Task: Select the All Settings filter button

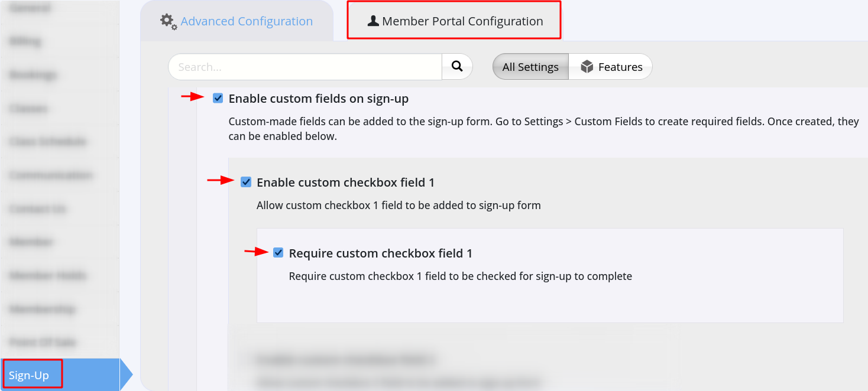Action: tap(530, 67)
